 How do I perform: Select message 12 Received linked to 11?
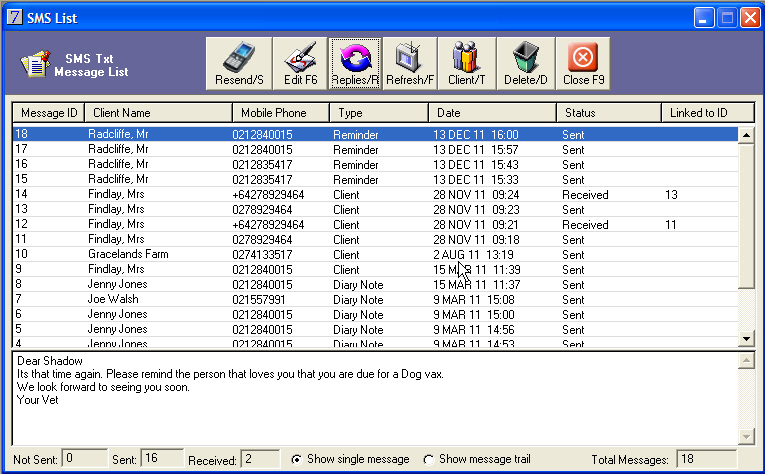(375, 224)
